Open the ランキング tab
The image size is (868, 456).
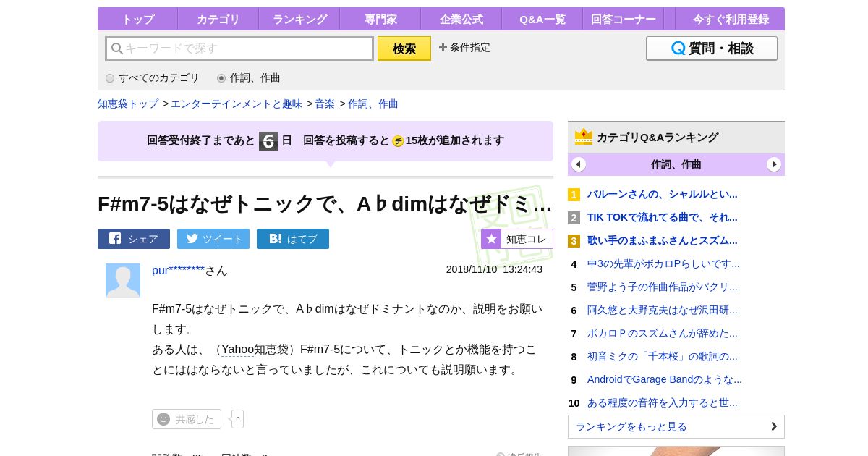tap(299, 20)
